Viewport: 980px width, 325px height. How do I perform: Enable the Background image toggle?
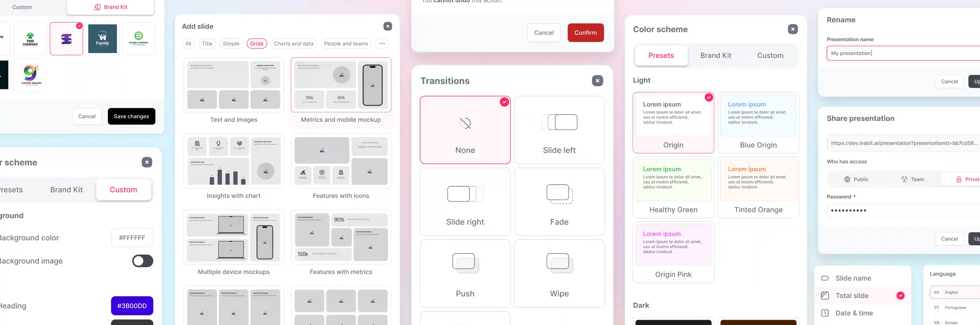(x=142, y=261)
